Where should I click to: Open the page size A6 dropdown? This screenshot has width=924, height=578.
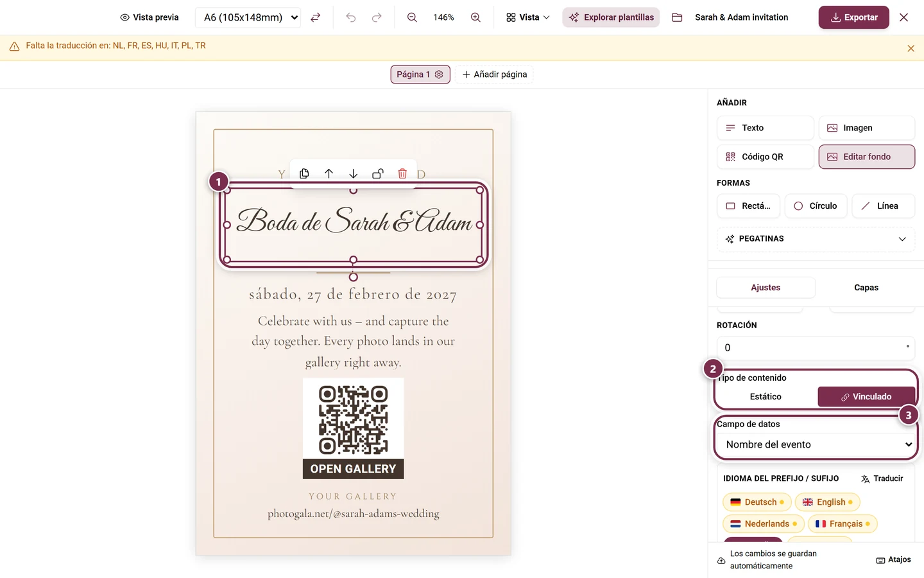[x=248, y=17]
